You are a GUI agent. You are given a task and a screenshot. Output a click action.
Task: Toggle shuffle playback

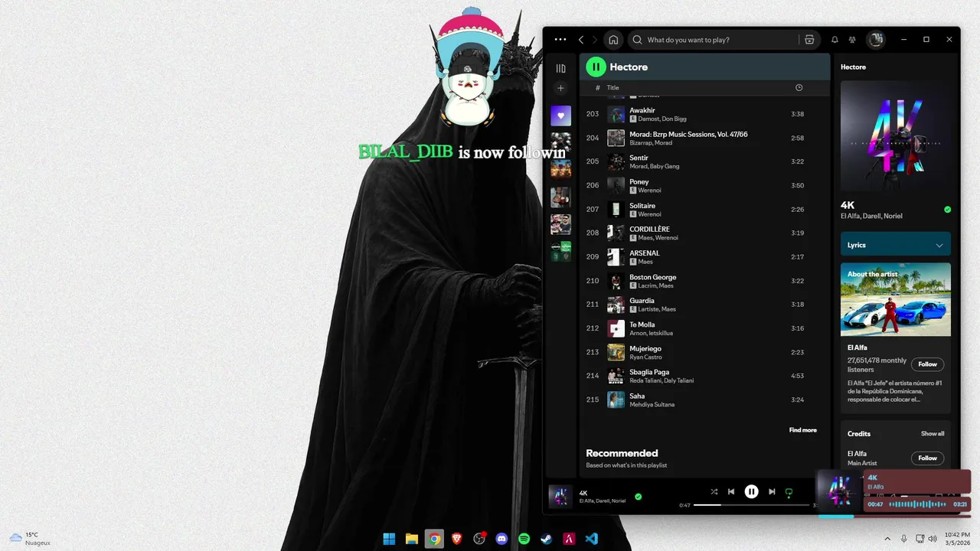714,491
